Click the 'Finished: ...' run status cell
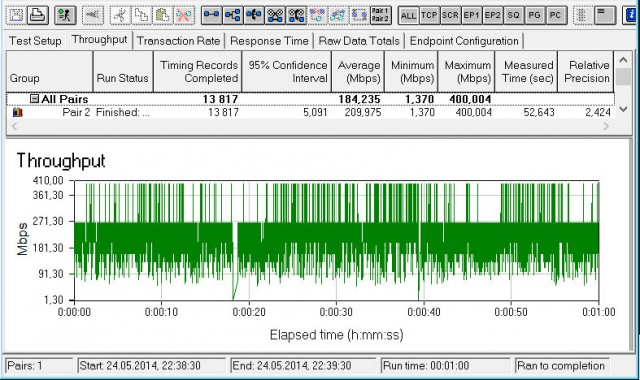 123,112
